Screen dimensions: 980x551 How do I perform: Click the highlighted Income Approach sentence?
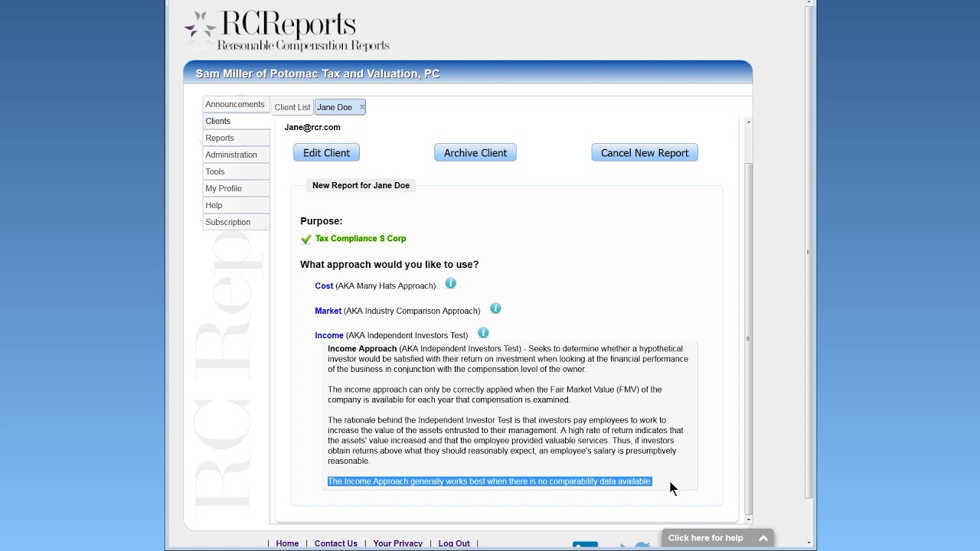(490, 481)
